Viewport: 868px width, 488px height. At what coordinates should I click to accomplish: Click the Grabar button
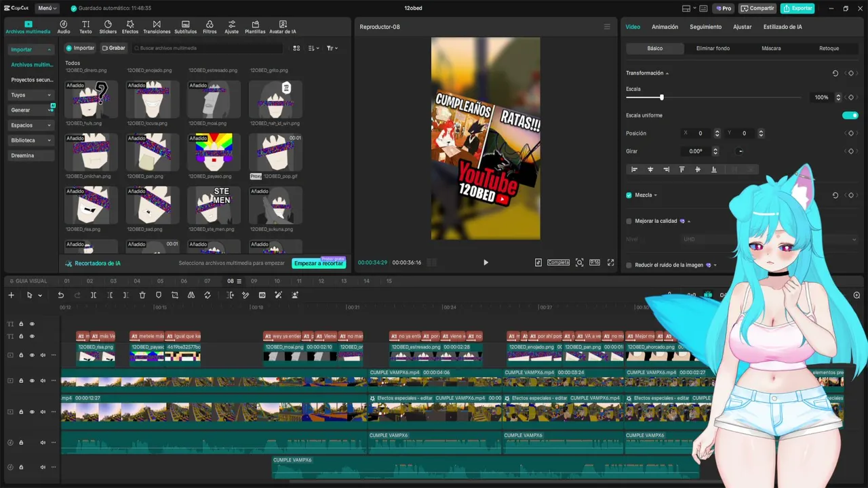(x=114, y=48)
